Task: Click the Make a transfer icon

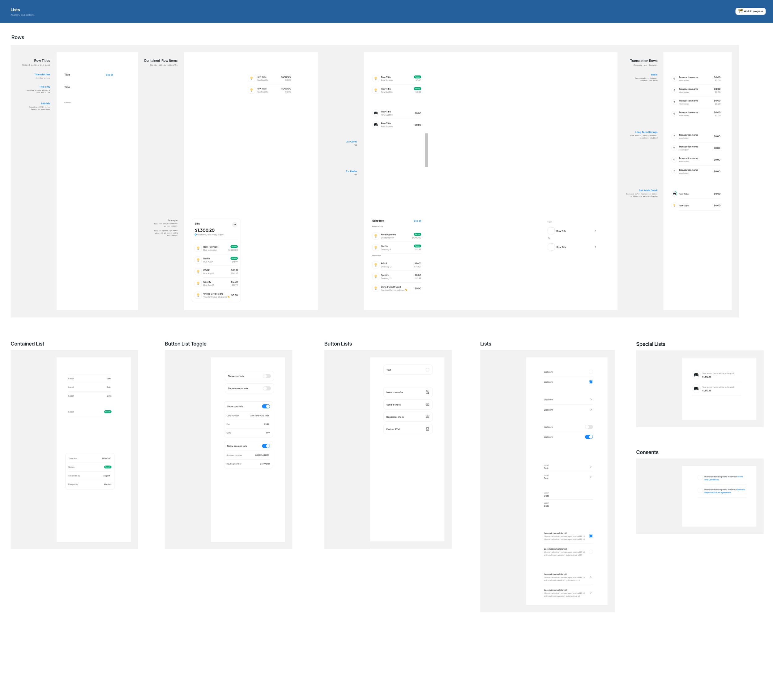Action: pos(427,392)
